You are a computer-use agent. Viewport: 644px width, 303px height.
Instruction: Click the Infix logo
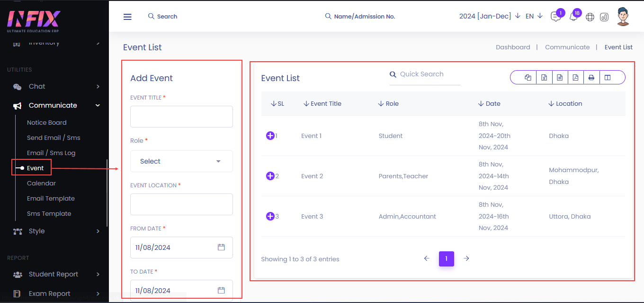[34, 21]
